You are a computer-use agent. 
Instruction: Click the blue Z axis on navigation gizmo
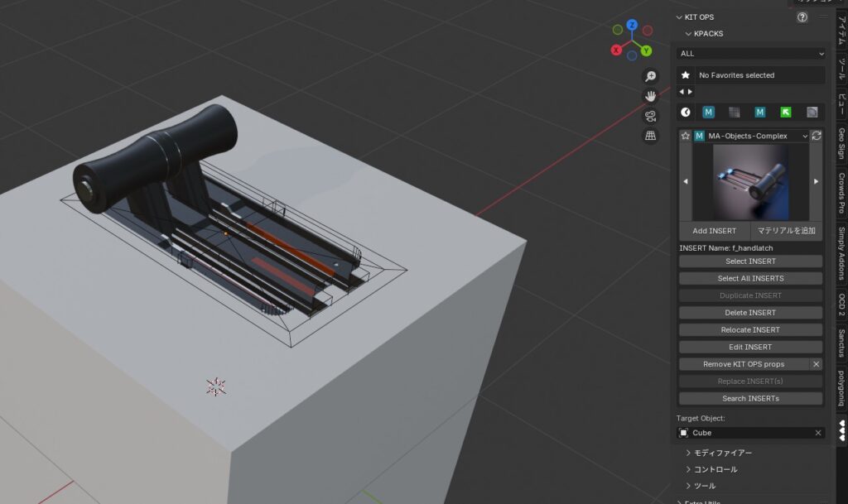(632, 25)
